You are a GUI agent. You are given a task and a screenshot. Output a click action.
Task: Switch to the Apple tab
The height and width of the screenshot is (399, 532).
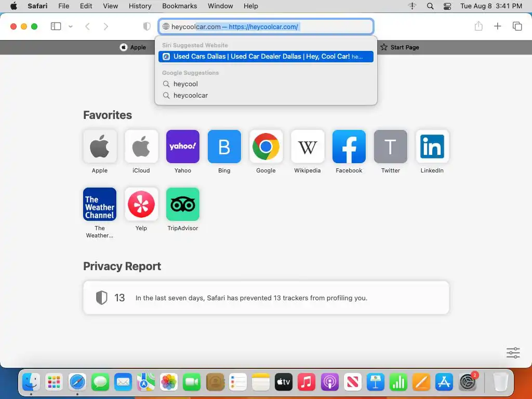[133, 47]
